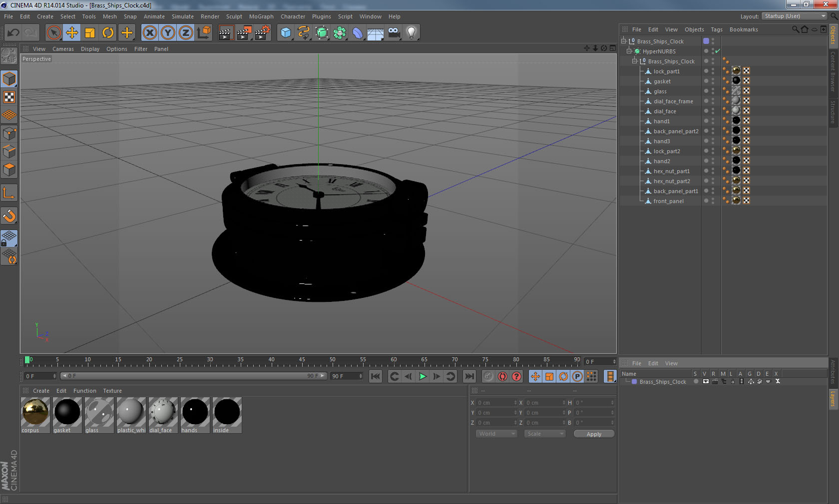Switch to Texture mode
Viewport: 839px width, 504px height.
[9, 97]
